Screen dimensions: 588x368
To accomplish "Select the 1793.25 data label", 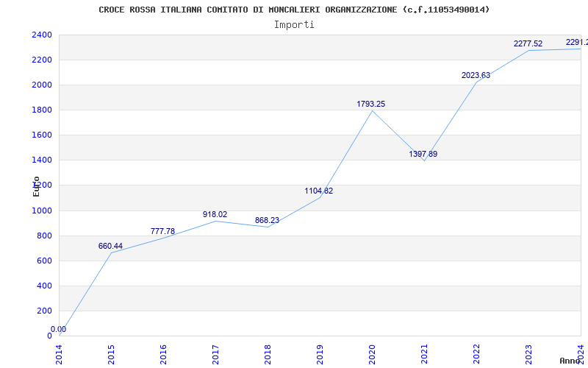I will [x=371, y=104].
